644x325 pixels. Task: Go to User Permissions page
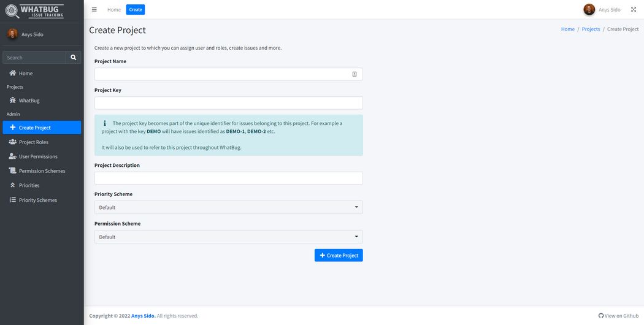38,156
